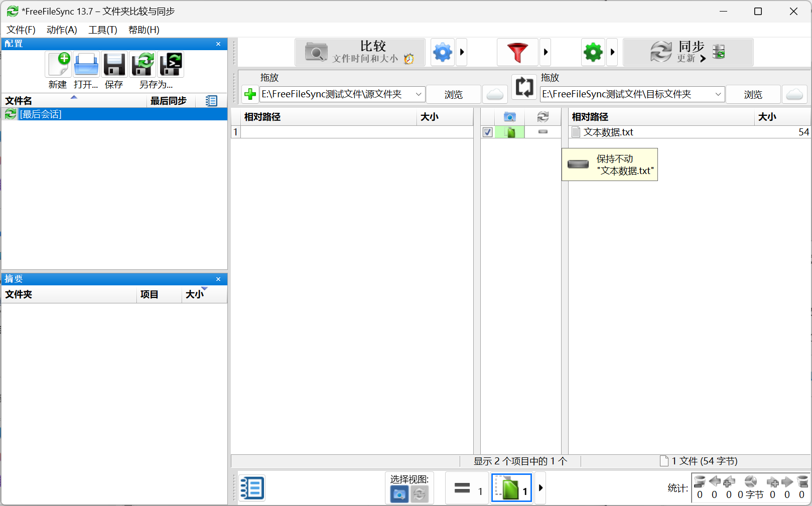Click the 比较 compare button
Screen dimensions: 812x506
(360, 52)
